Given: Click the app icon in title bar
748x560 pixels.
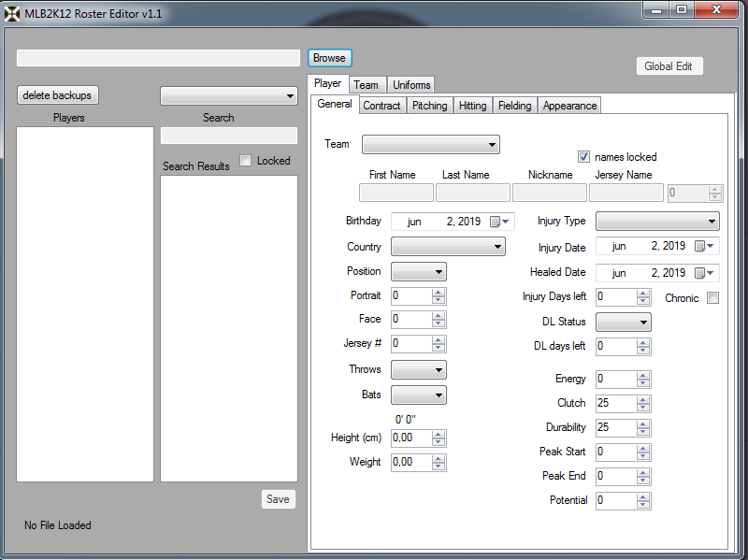Looking at the screenshot, I should tap(12, 14).
